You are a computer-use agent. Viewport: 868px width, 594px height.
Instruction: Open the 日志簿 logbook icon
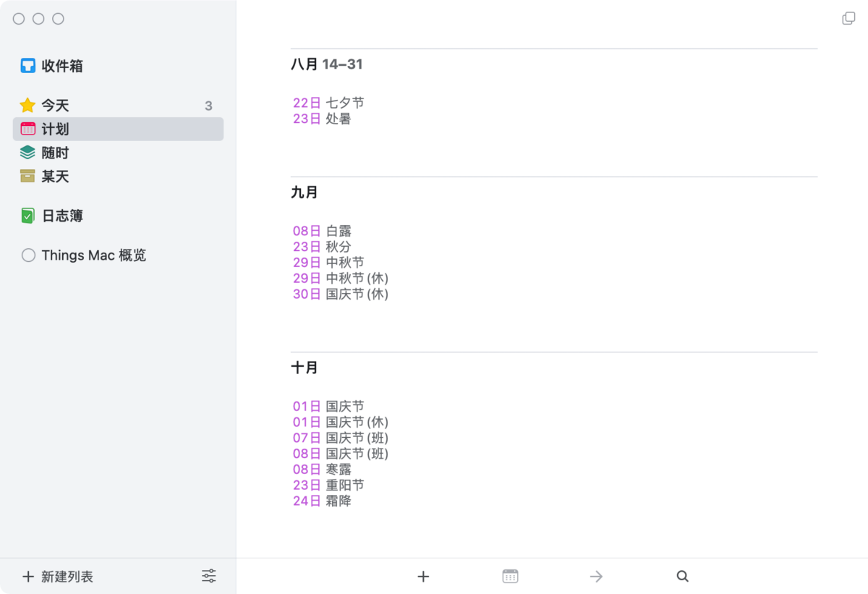pos(27,216)
